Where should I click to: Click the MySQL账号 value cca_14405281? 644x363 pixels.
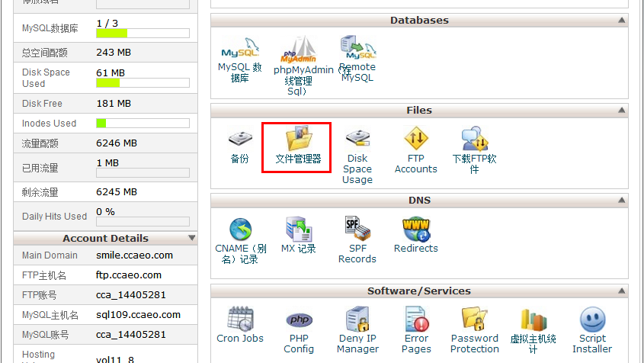[131, 335]
